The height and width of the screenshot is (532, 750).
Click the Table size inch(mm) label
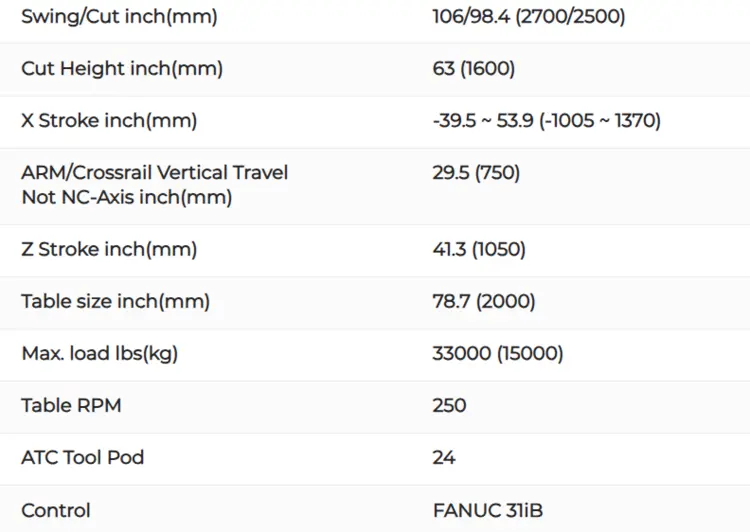[115, 301]
